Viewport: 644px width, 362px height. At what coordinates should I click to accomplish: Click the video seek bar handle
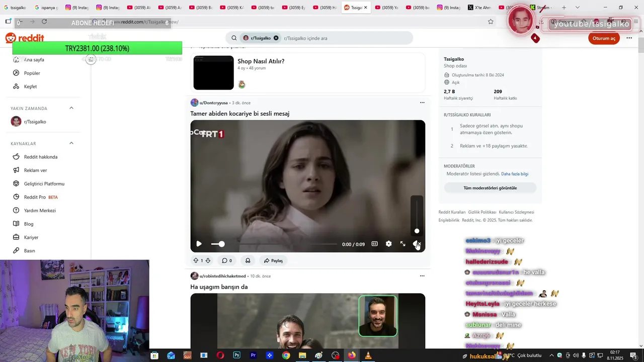click(x=221, y=244)
